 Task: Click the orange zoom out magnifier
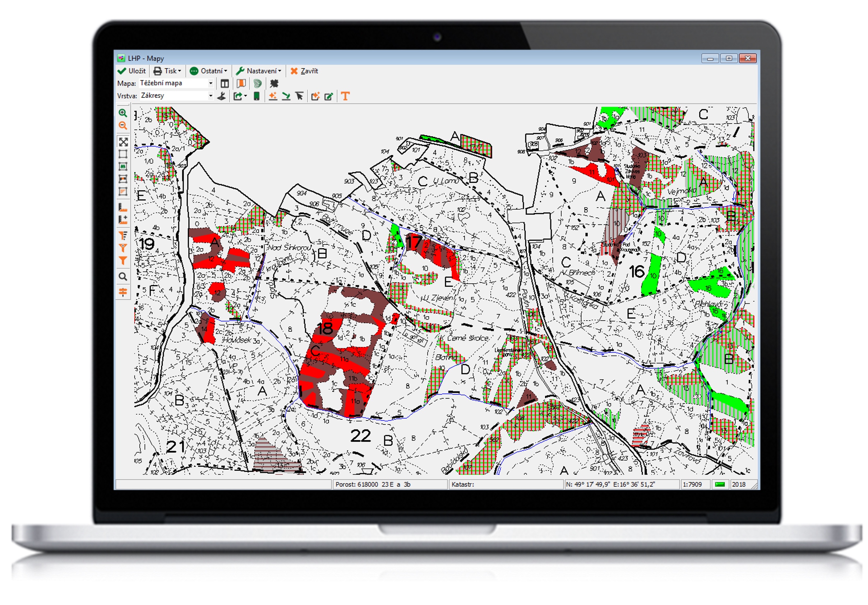123,125
